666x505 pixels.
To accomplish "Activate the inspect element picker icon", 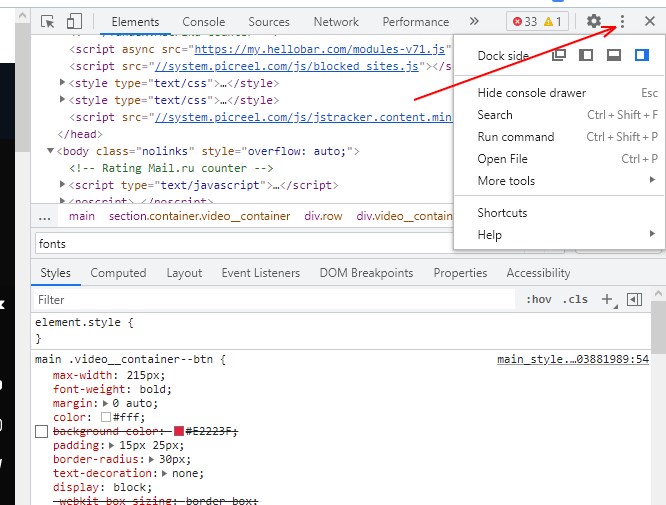I will tap(48, 21).
